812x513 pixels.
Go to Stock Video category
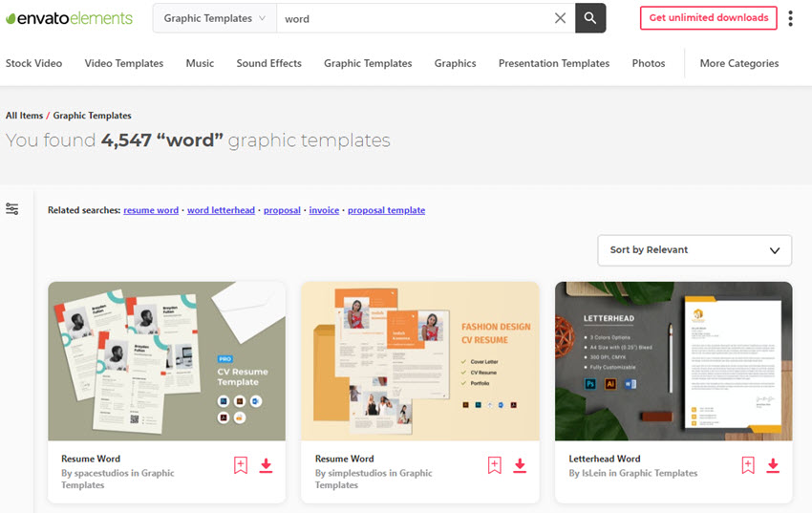[x=33, y=63]
